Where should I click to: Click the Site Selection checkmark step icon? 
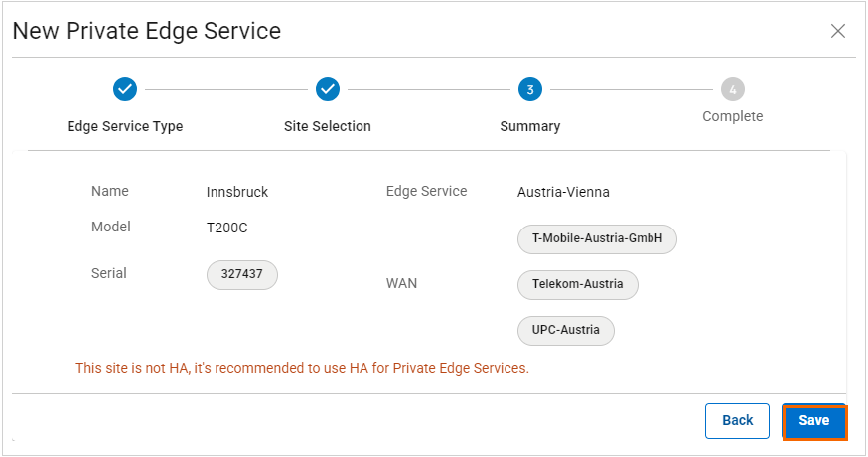click(328, 89)
